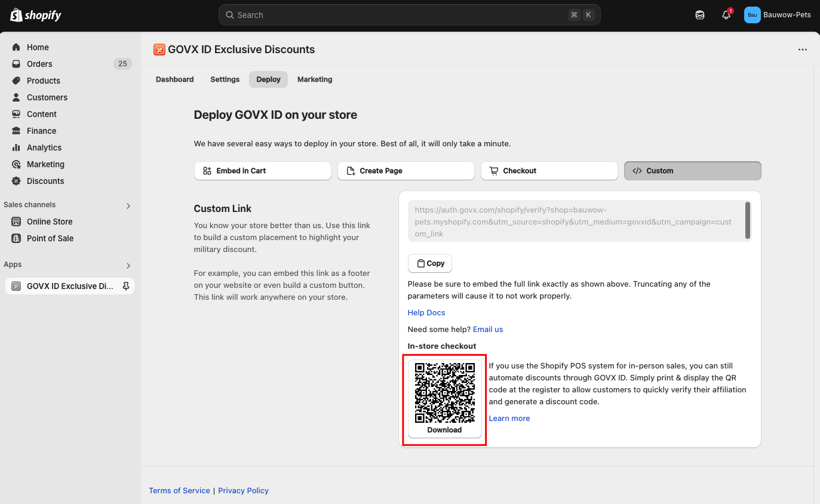The width and height of the screenshot is (820, 504).
Task: Click the Orders count badge 25
Action: tap(122, 64)
